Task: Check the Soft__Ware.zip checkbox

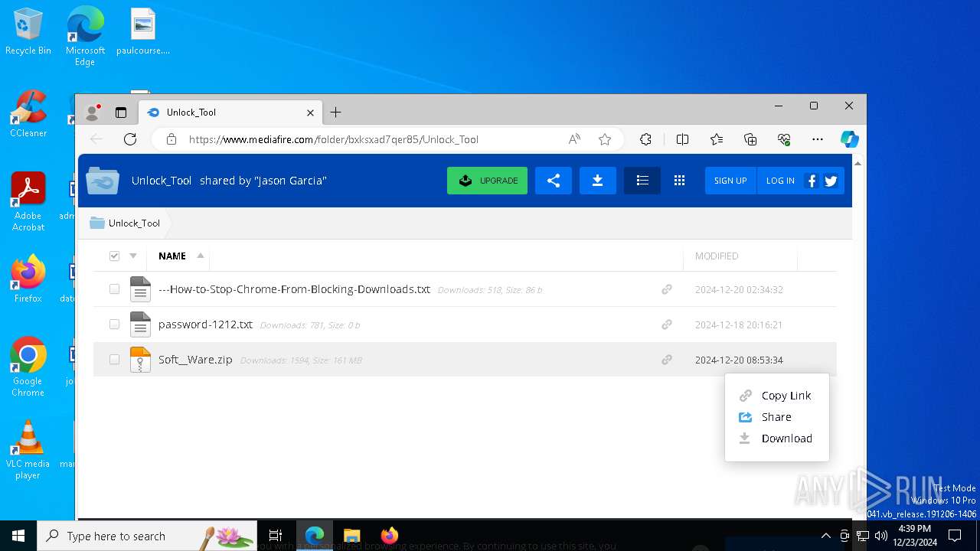Action: [x=114, y=360]
